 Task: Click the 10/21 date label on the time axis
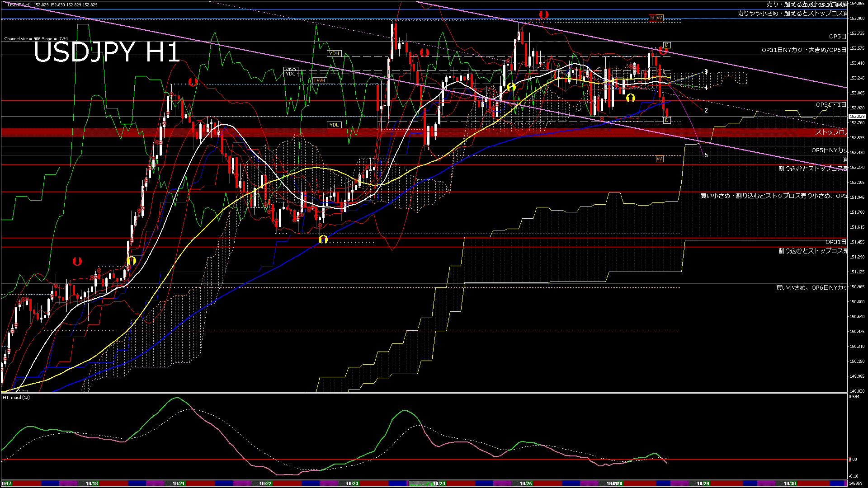(178, 483)
